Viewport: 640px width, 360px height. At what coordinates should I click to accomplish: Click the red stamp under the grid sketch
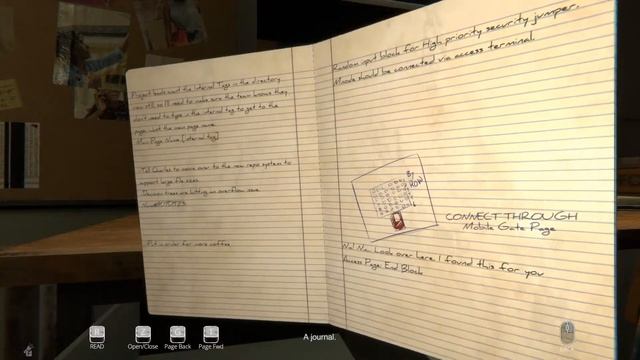click(x=397, y=222)
